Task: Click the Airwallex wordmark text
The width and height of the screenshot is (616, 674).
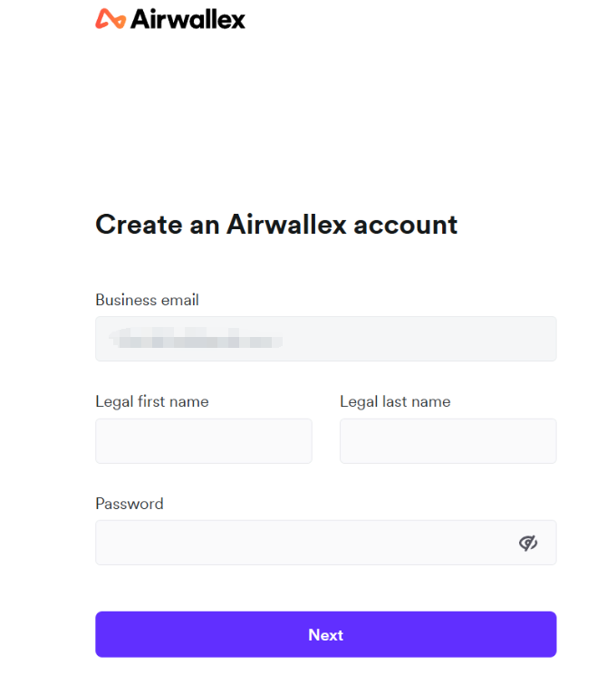Action: click(x=188, y=19)
